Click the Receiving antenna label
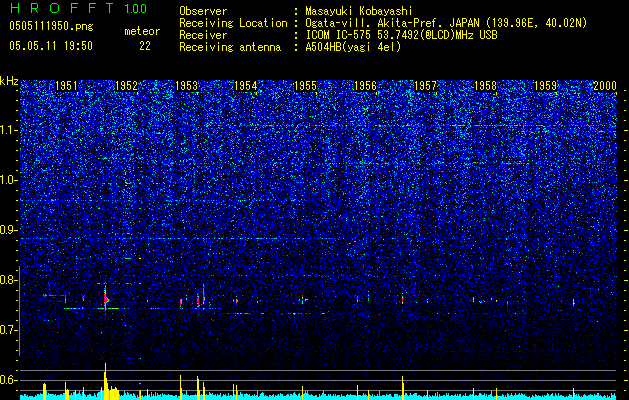The height and width of the screenshot is (400, 629). [230, 47]
